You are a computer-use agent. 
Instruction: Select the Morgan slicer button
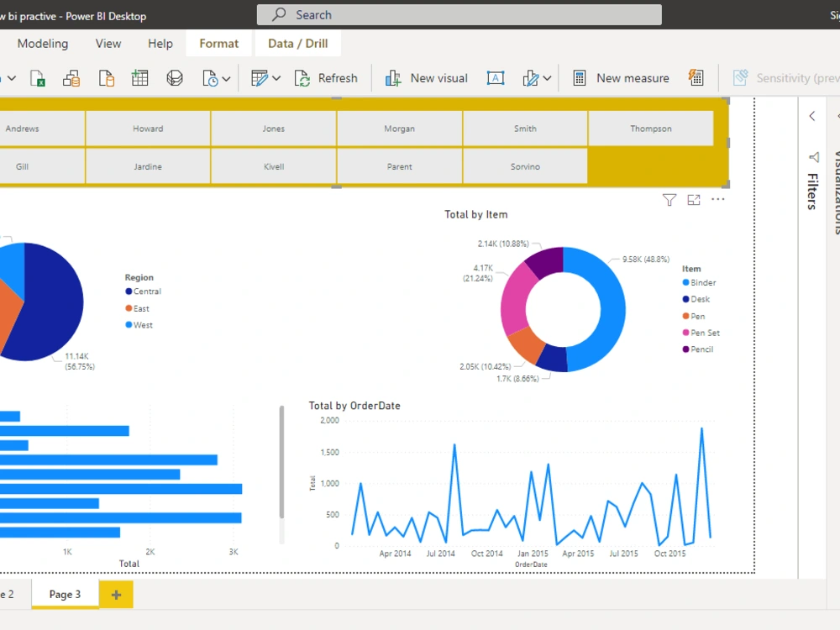tap(400, 129)
